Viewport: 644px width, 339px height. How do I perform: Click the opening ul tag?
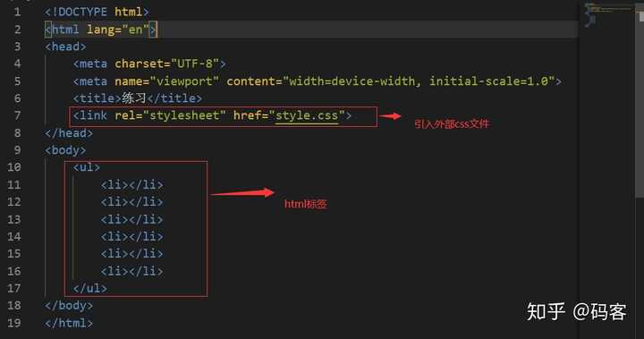86,167
